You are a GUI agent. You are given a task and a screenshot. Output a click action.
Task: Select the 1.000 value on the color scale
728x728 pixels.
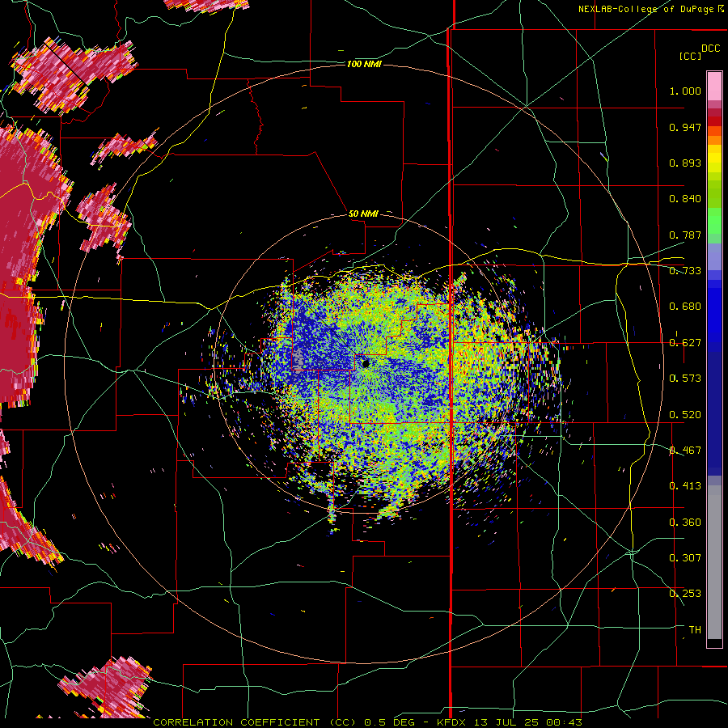685,91
